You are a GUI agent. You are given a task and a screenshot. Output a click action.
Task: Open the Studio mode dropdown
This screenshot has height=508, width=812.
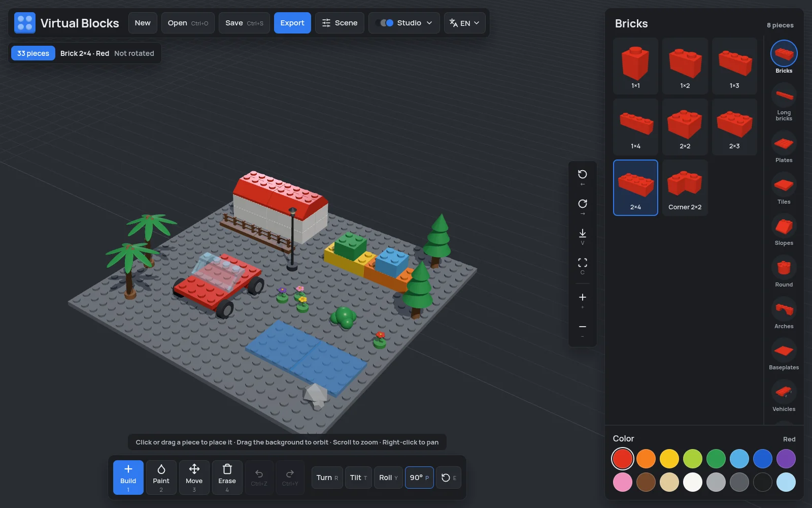tap(404, 23)
